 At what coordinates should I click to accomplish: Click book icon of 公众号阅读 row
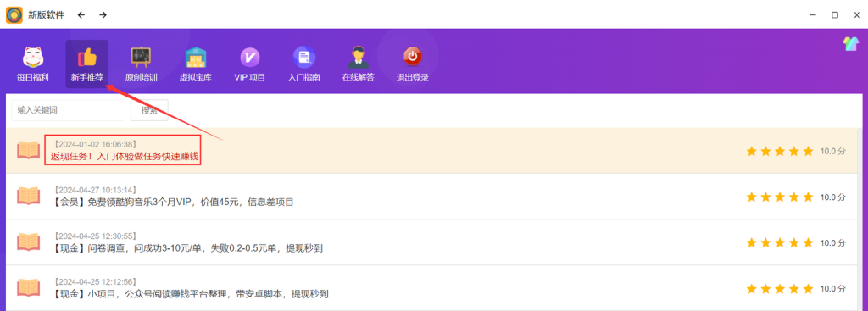click(x=28, y=288)
